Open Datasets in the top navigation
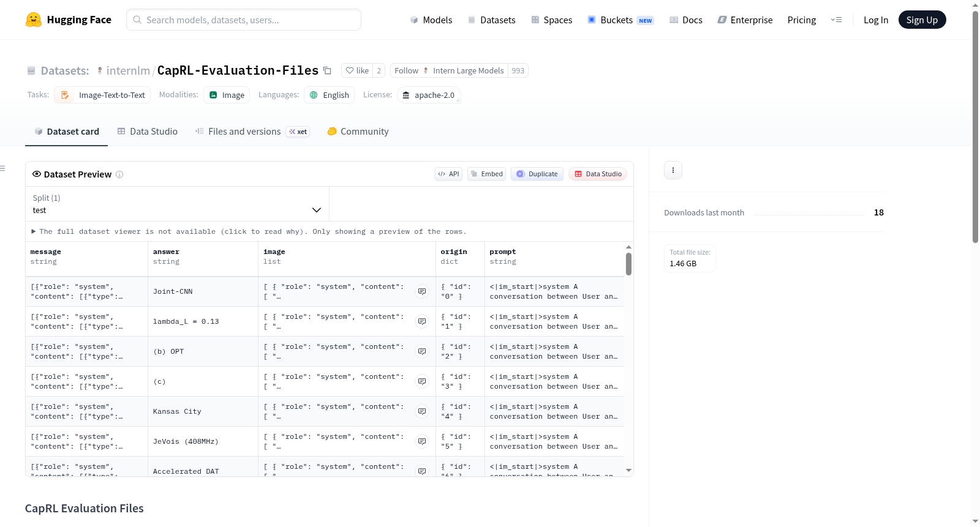The height and width of the screenshot is (527, 980). point(491,20)
